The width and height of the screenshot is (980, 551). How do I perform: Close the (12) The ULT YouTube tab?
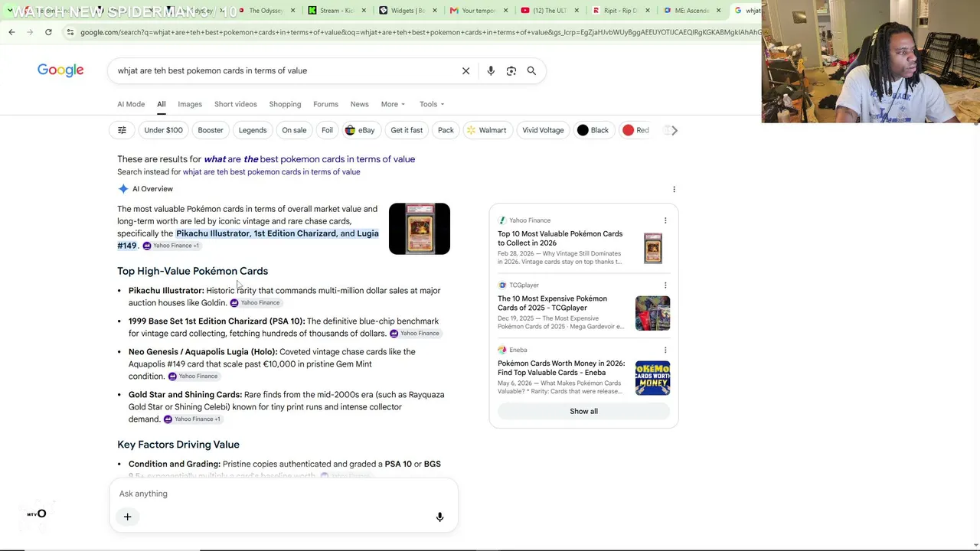pos(577,11)
